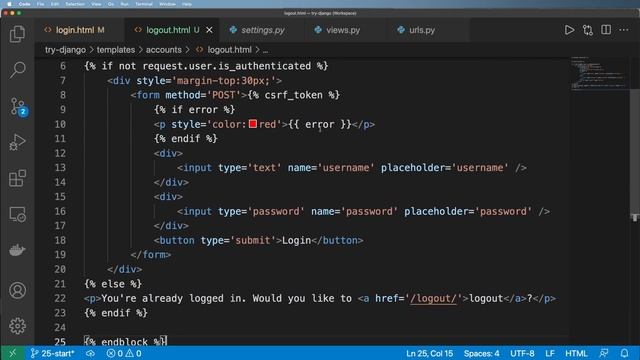Click the Run play icon in editor toolbar
Viewport: 640px width, 360px height.
(569, 30)
